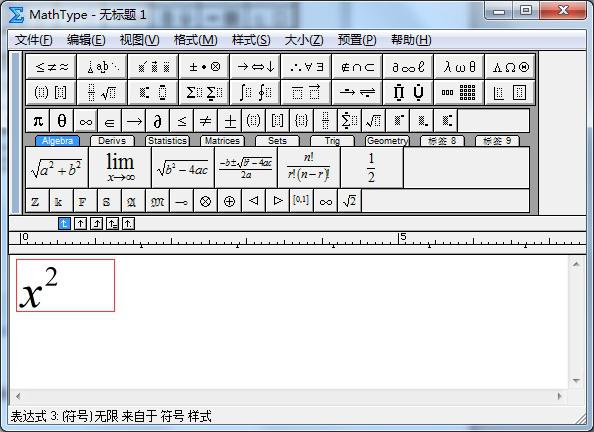This screenshot has width=594, height=432.
Task: Insert the plus-minus symbol in small bar
Action: (230, 121)
